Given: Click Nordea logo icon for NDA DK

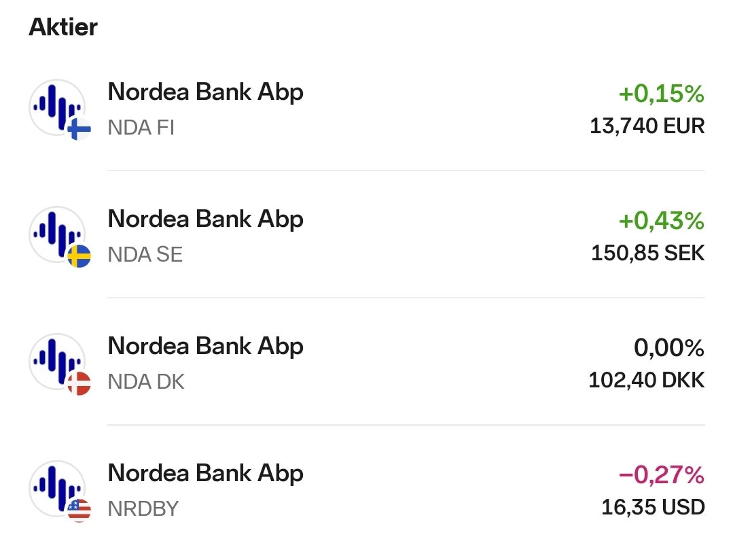Looking at the screenshot, I should [x=56, y=360].
